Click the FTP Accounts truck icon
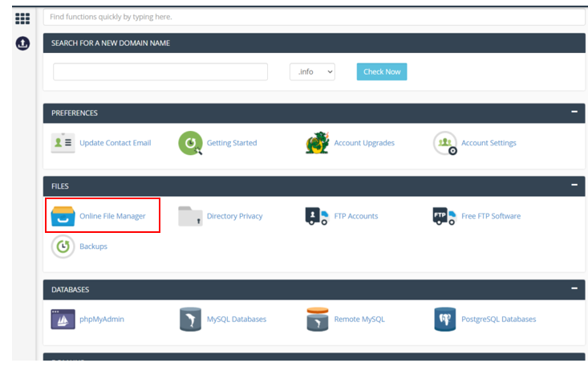The height and width of the screenshot is (367, 588). coord(317,216)
